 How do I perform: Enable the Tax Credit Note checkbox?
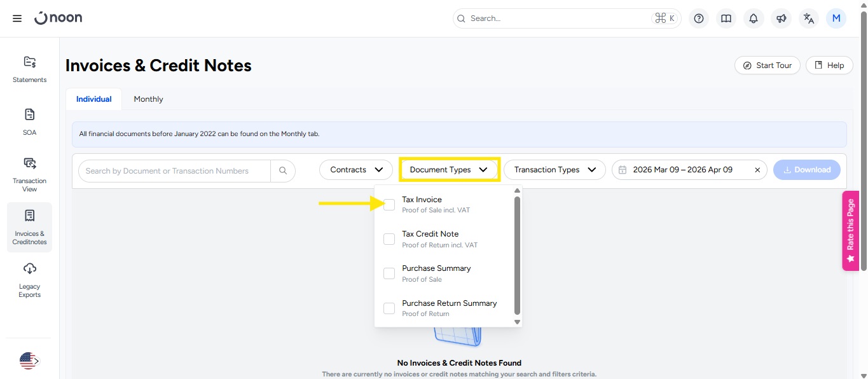click(x=389, y=239)
